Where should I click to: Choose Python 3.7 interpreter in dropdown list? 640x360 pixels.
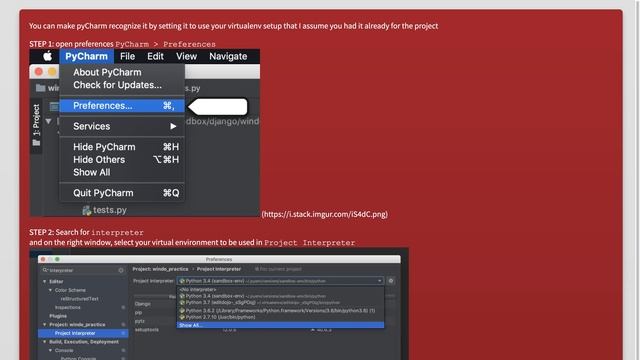click(x=280, y=302)
